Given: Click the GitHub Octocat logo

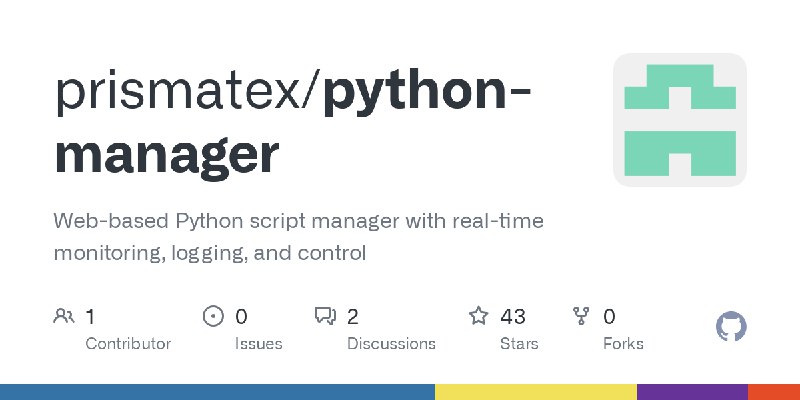Looking at the screenshot, I should (x=731, y=327).
